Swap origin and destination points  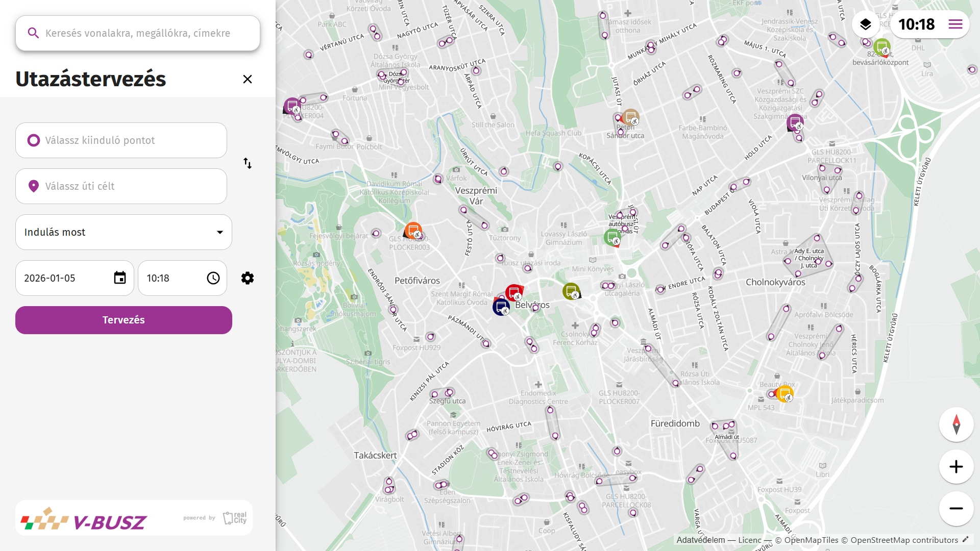tap(248, 163)
